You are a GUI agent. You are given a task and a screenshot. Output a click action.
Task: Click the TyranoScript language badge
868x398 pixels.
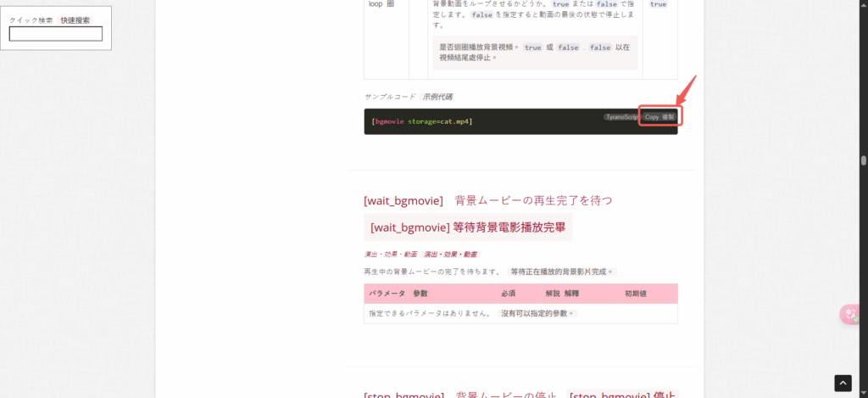[x=621, y=117]
